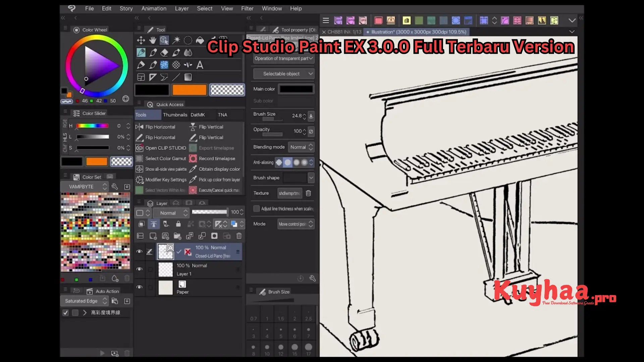
Task: Hide Layer 1 with eye icon
Action: (139, 269)
